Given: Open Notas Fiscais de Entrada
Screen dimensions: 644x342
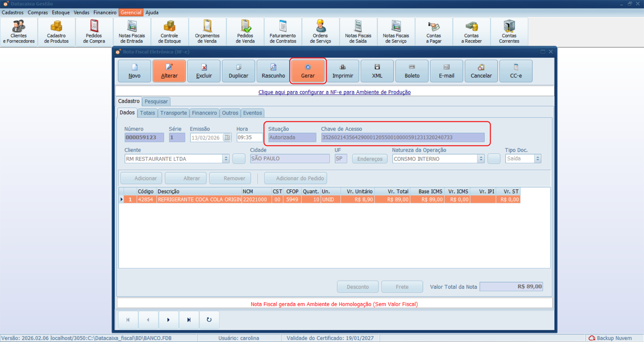Looking at the screenshot, I should click(132, 32).
